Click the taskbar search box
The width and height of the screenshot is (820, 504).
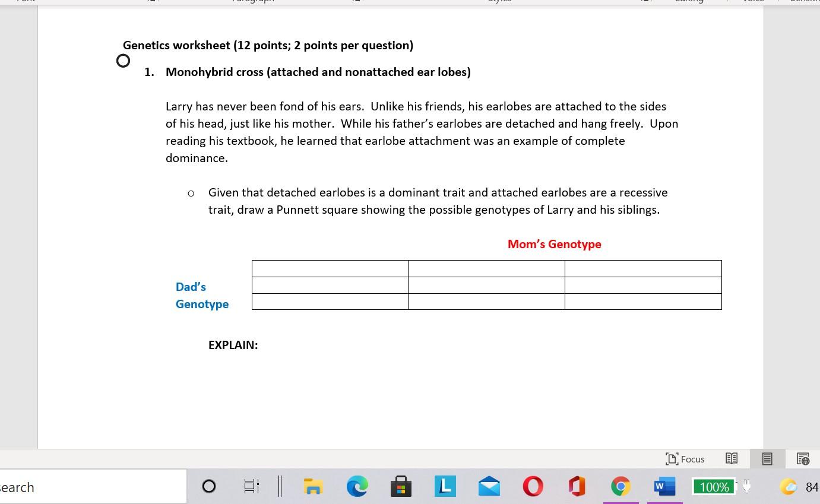[93, 487]
